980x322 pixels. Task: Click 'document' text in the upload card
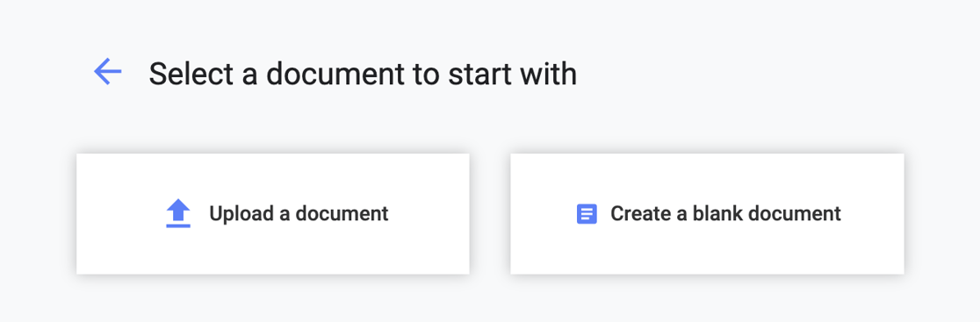tap(342, 213)
